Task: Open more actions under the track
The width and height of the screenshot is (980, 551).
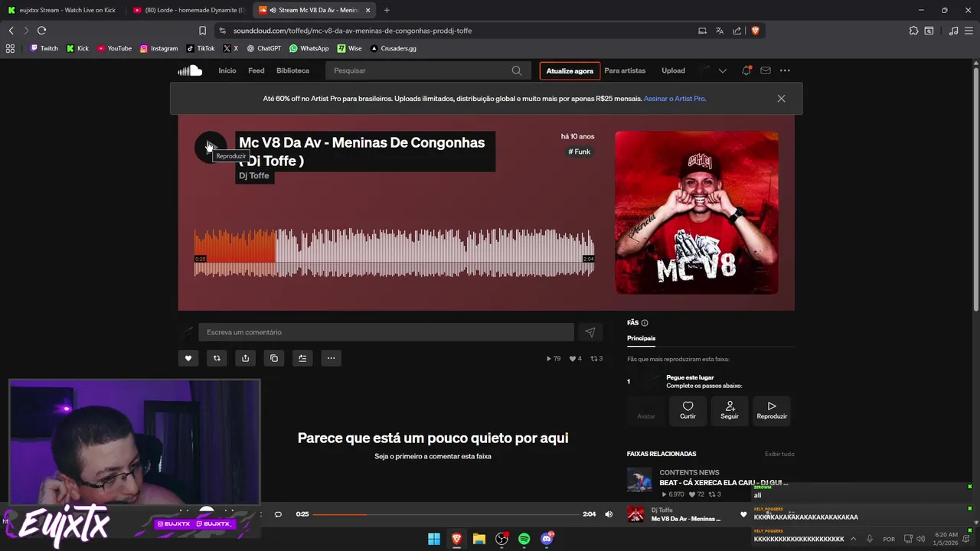Action: (331, 358)
